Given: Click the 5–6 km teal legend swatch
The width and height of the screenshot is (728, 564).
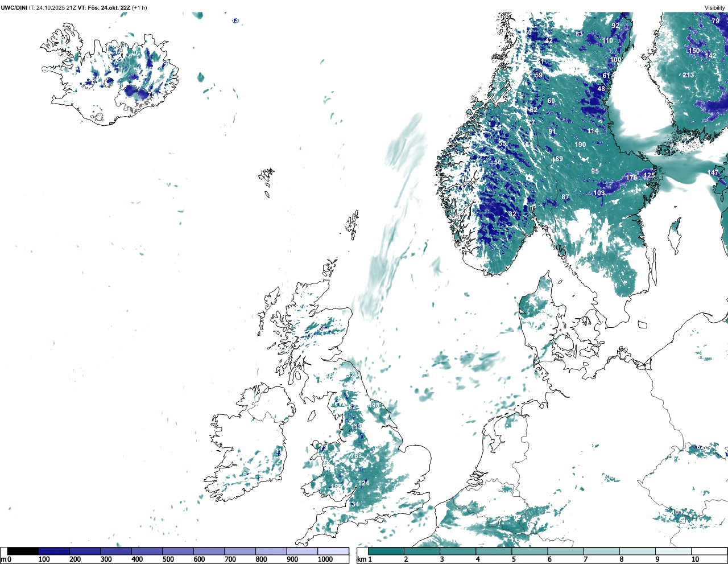Looking at the screenshot, I should (x=530, y=551).
